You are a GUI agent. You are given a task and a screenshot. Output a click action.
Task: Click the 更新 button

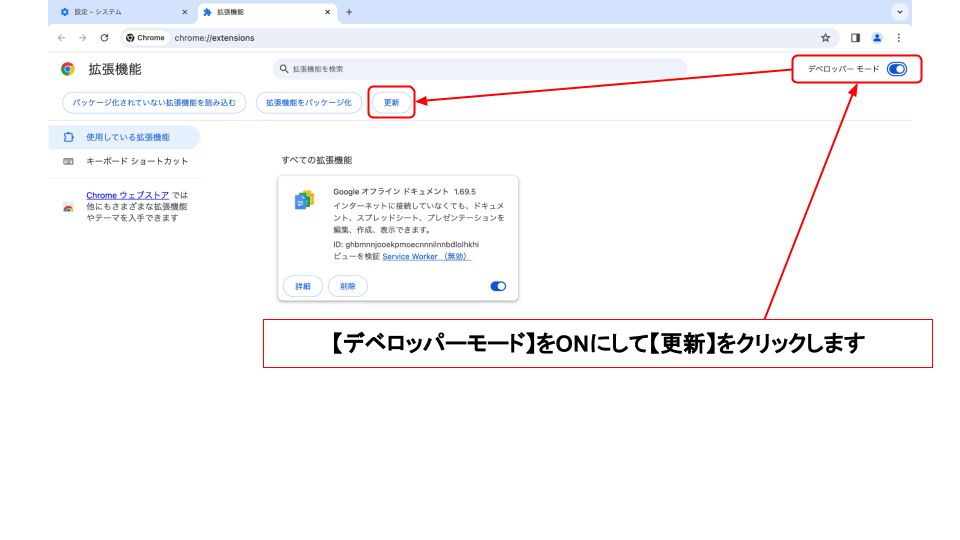(392, 102)
